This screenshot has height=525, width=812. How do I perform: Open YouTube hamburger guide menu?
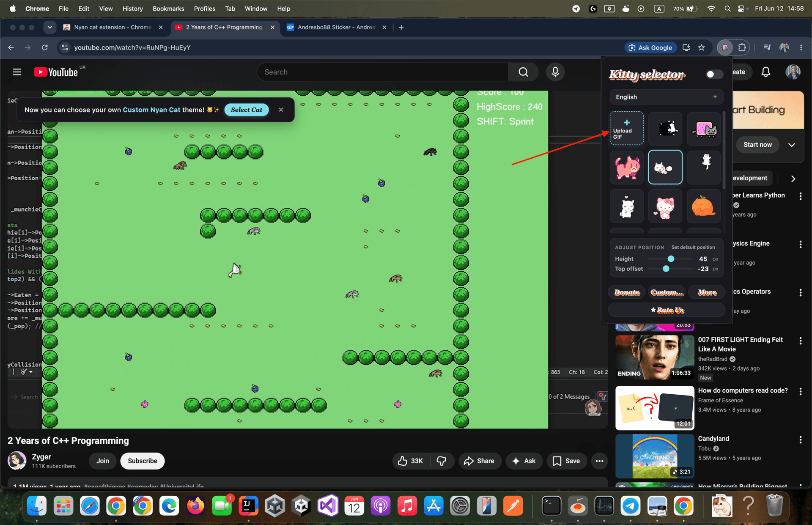[x=17, y=72]
